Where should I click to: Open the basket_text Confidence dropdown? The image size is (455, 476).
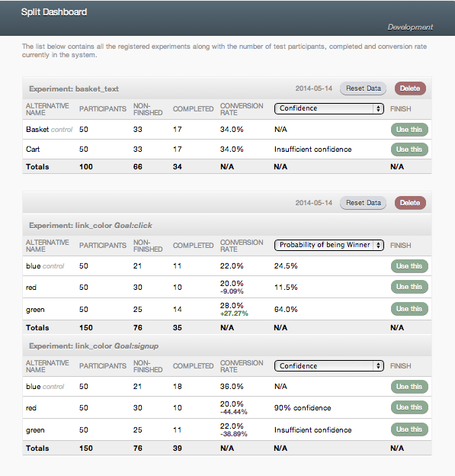click(x=329, y=108)
